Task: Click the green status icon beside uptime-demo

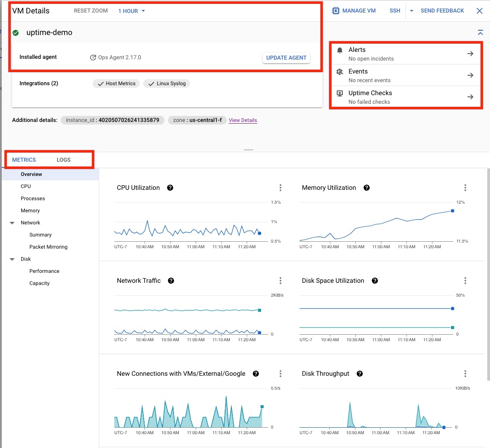Action: click(x=16, y=32)
